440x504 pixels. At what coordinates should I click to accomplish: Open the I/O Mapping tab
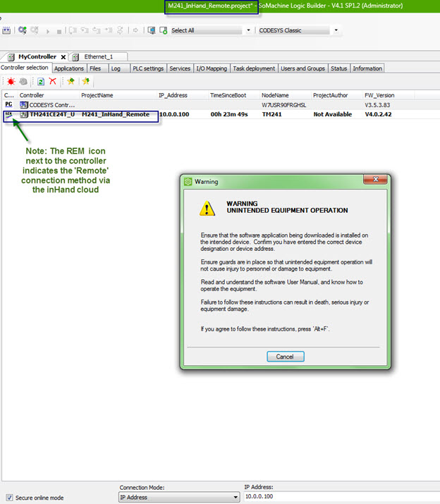(x=212, y=68)
